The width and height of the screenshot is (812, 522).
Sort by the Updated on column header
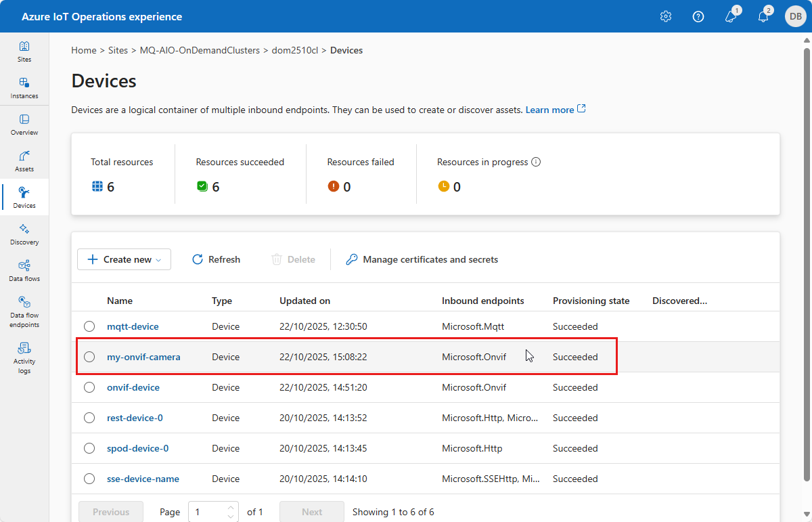point(304,301)
